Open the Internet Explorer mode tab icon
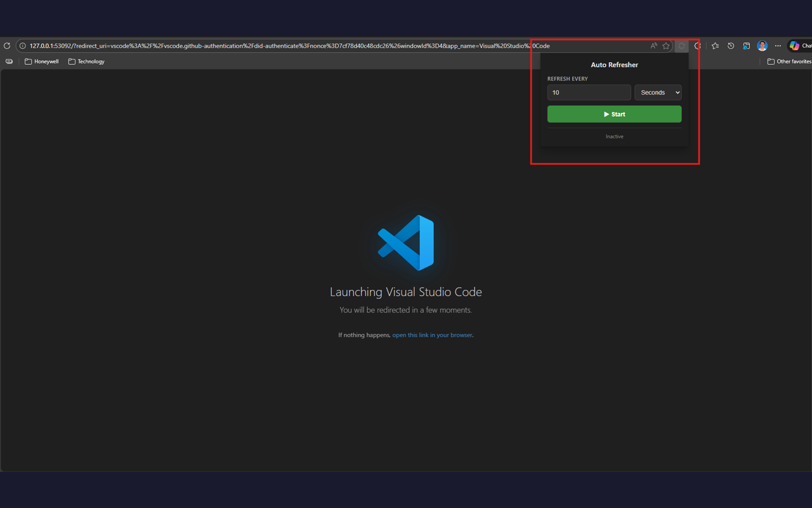 coord(747,46)
